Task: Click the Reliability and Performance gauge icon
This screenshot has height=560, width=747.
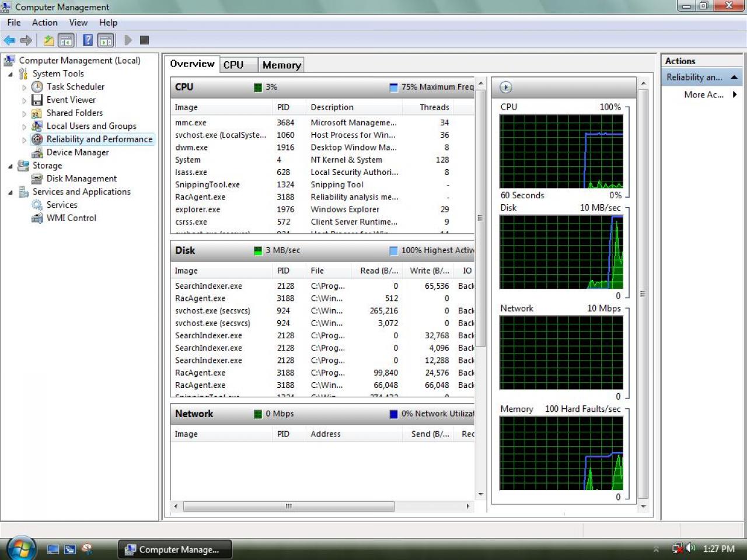Action: [37, 139]
